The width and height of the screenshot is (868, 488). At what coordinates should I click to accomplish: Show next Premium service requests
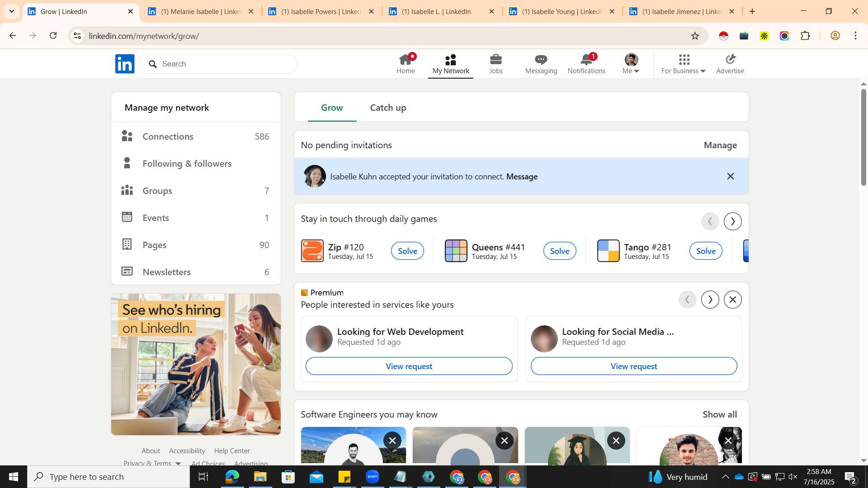click(x=710, y=300)
